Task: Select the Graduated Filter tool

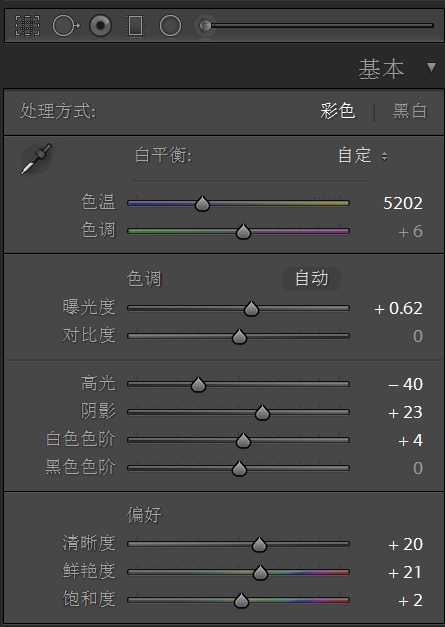Action: click(136, 26)
